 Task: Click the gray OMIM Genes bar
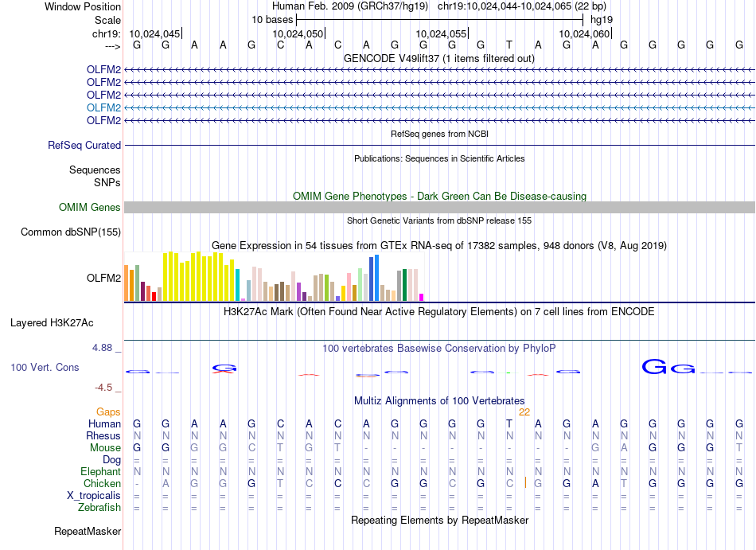440,207
